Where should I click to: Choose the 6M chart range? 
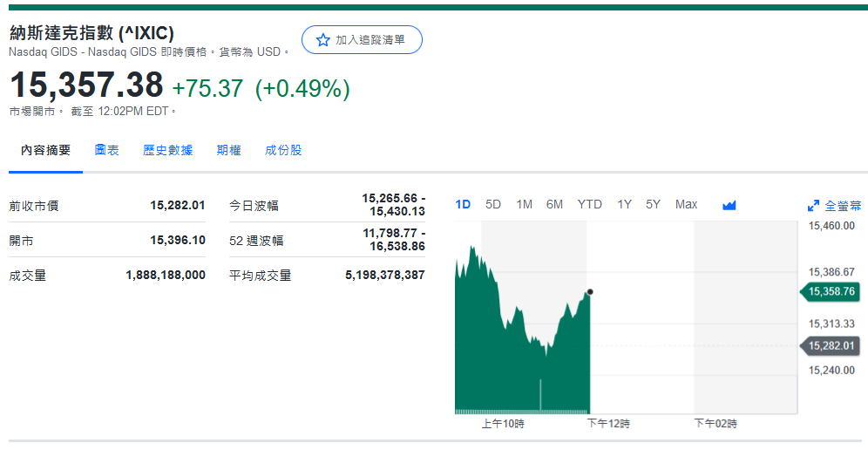pos(554,204)
